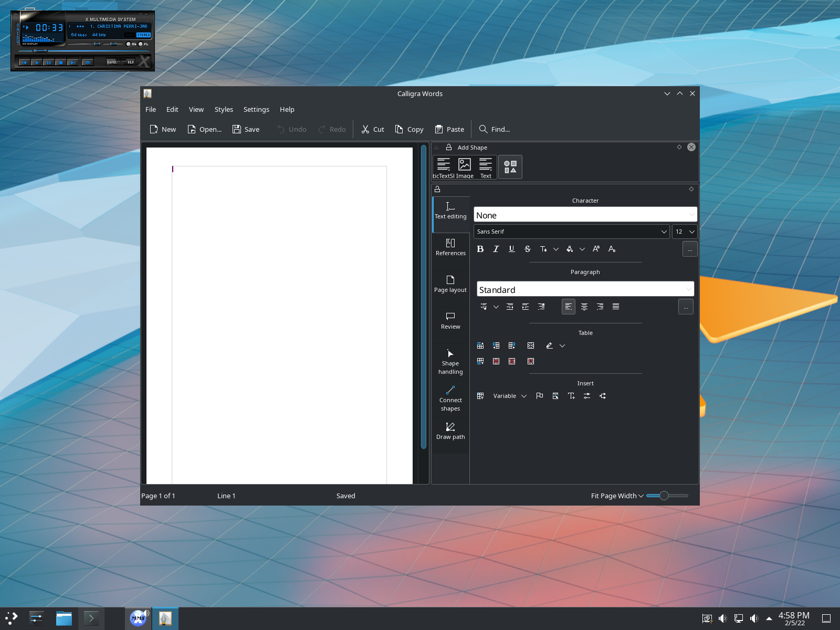This screenshot has width=840, height=630.
Task: Toggle lock on Add Shape docker
Action: [x=449, y=148]
